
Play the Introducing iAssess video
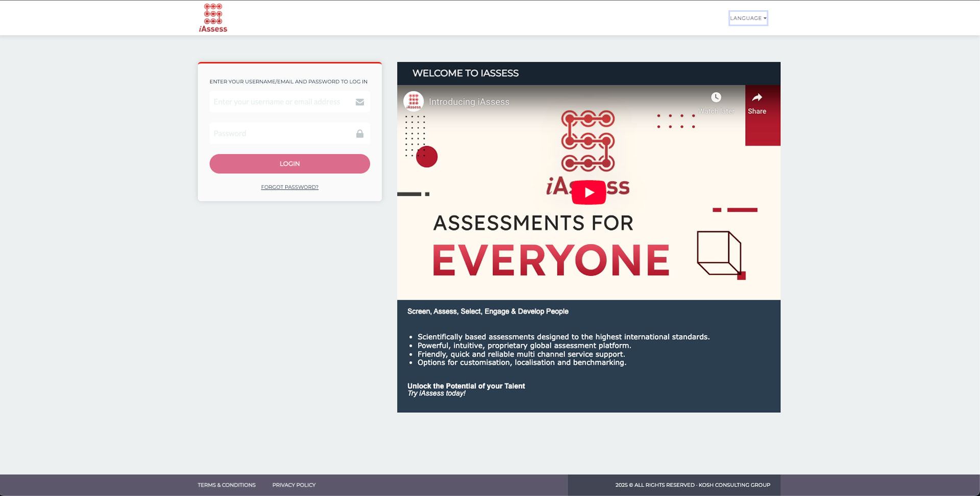[x=589, y=193]
